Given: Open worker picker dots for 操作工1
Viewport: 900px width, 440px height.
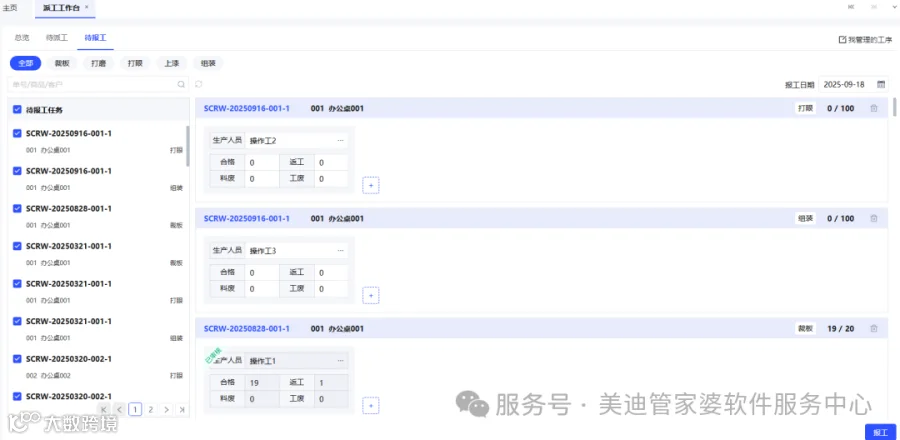Looking at the screenshot, I should coord(340,361).
